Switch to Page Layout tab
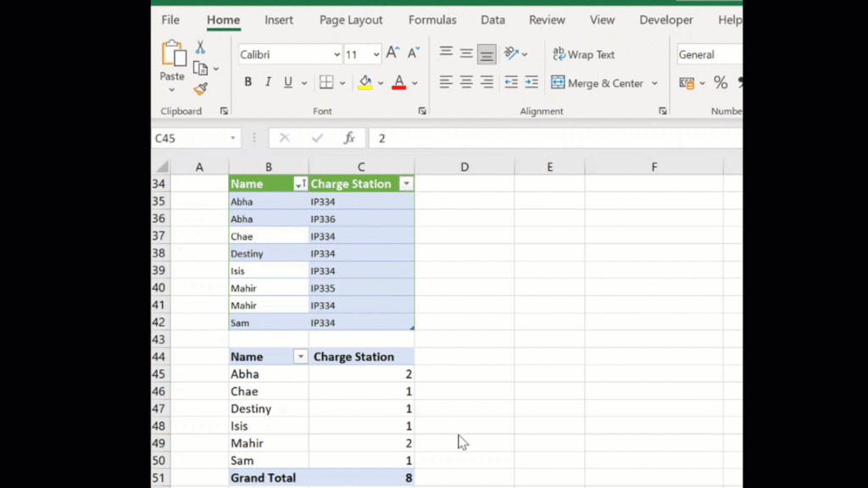Viewport: 868px width, 488px height. (351, 20)
